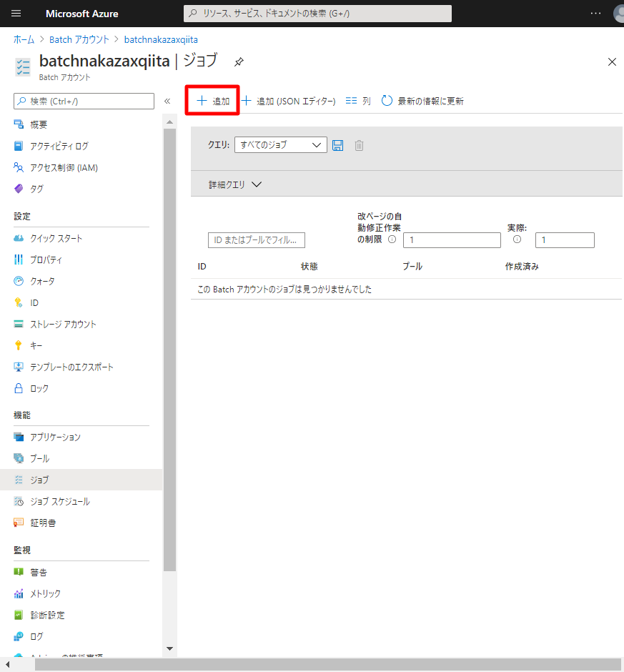The image size is (624, 672).
Task: Click the ログ icon in sidebar
Action: 19,636
